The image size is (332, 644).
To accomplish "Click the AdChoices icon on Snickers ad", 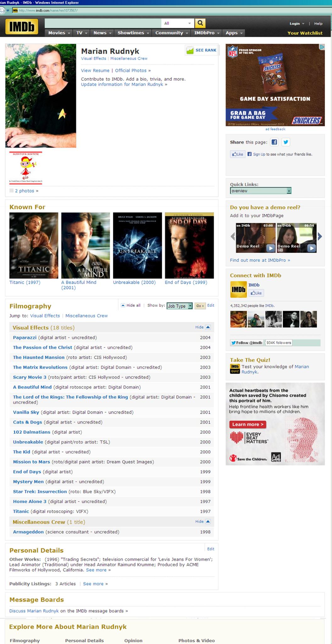I will pos(322,47).
